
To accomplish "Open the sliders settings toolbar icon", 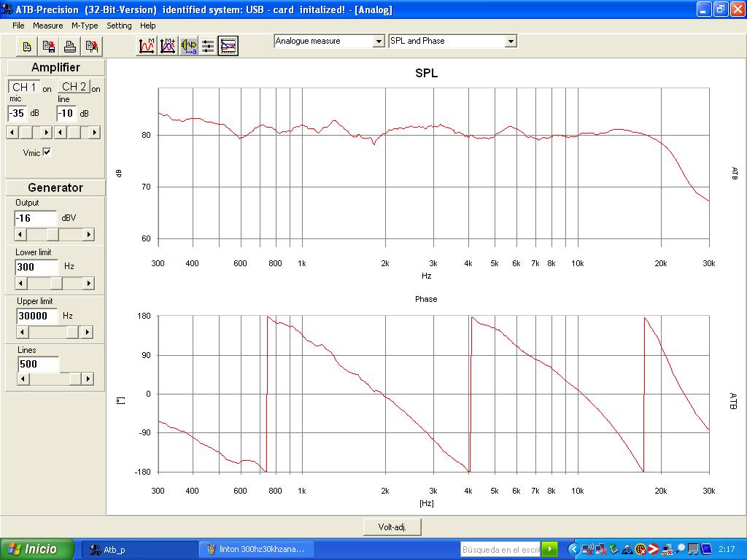I will (208, 46).
